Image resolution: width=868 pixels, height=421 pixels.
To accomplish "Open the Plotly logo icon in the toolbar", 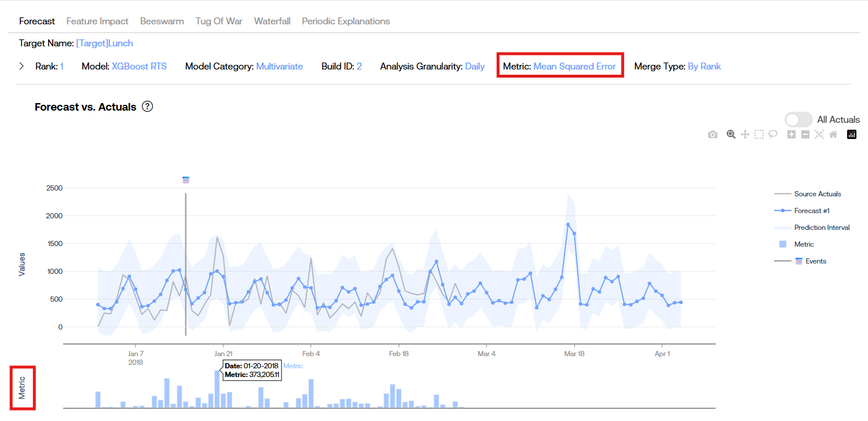I will pyautogui.click(x=852, y=134).
